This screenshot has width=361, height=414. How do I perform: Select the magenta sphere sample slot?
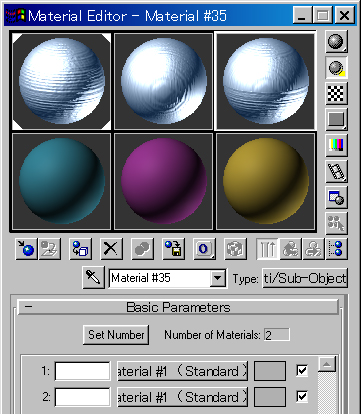163,181
